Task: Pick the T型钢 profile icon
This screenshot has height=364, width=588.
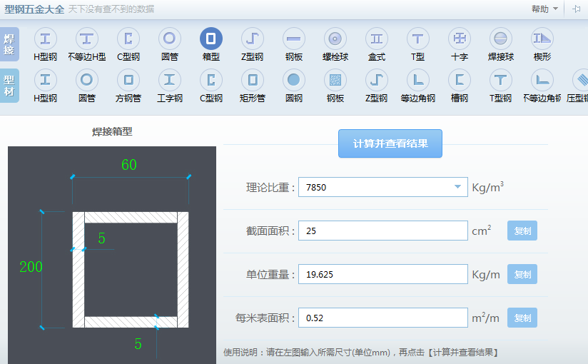Action: [x=501, y=80]
